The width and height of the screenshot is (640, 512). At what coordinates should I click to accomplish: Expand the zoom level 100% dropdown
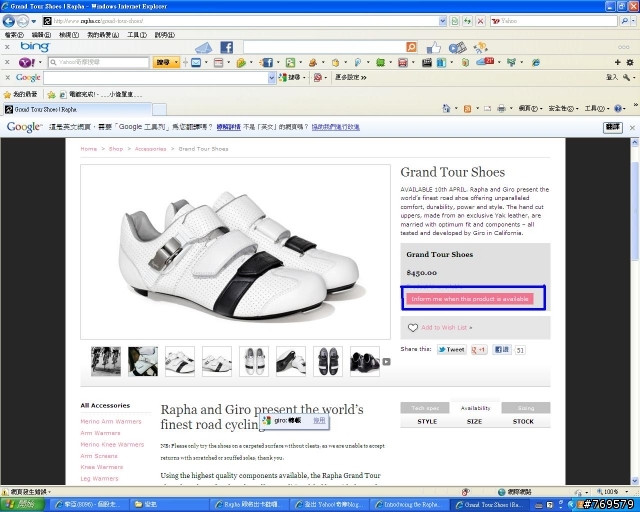tap(627, 492)
